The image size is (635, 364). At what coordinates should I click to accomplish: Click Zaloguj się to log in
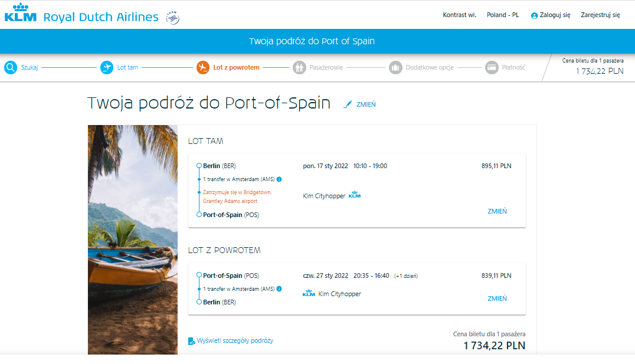[x=551, y=15]
